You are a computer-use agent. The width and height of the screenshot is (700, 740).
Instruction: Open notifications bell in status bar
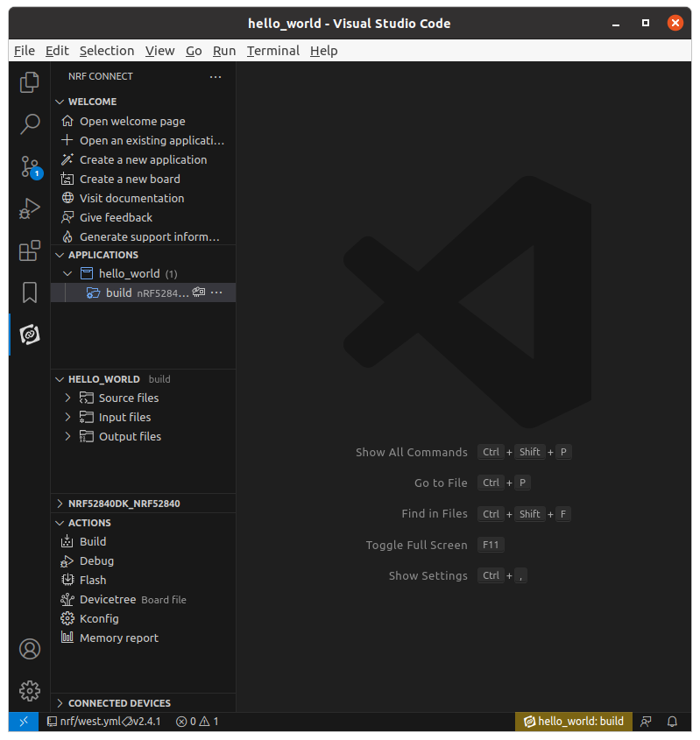tap(672, 722)
